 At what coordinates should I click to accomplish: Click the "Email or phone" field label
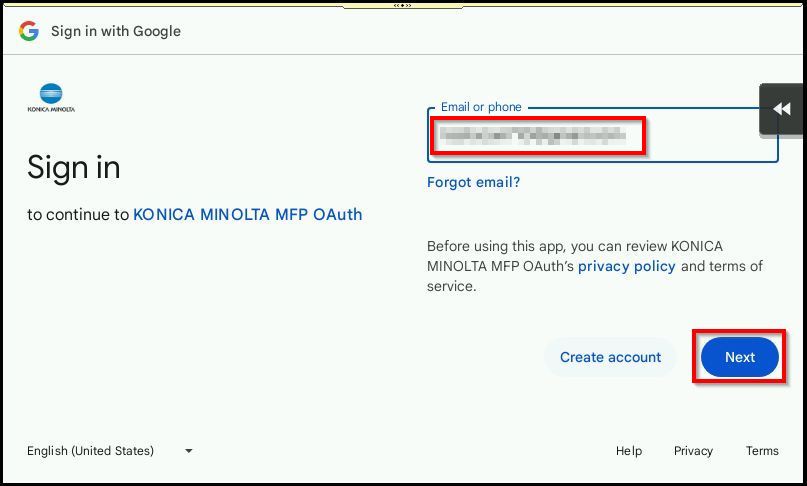pyautogui.click(x=481, y=107)
